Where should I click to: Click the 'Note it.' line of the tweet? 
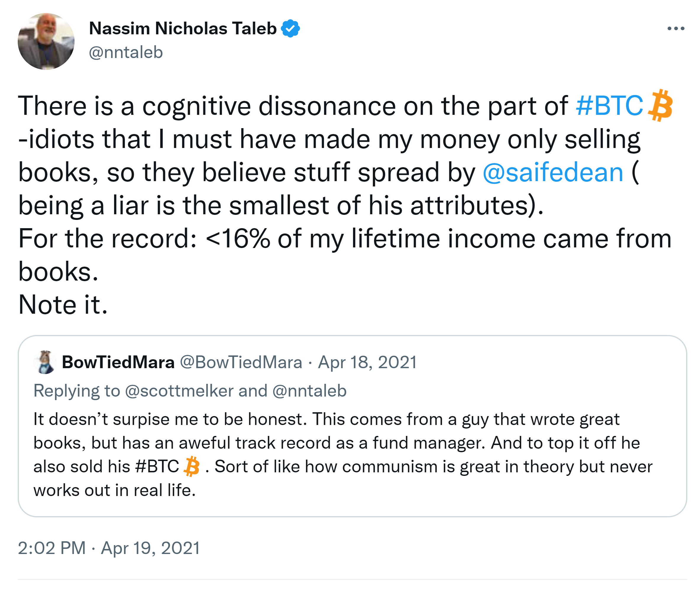(63, 305)
